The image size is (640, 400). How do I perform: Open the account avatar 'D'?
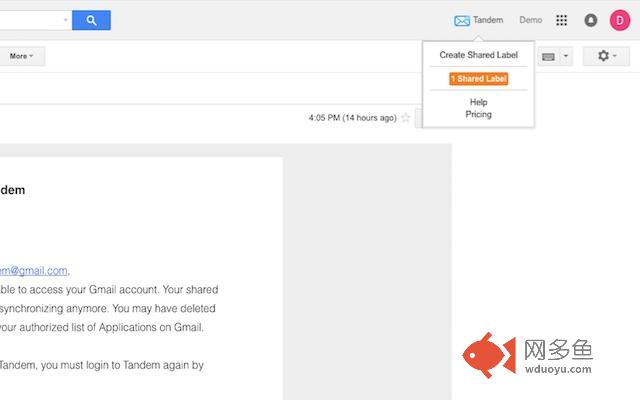click(619, 20)
